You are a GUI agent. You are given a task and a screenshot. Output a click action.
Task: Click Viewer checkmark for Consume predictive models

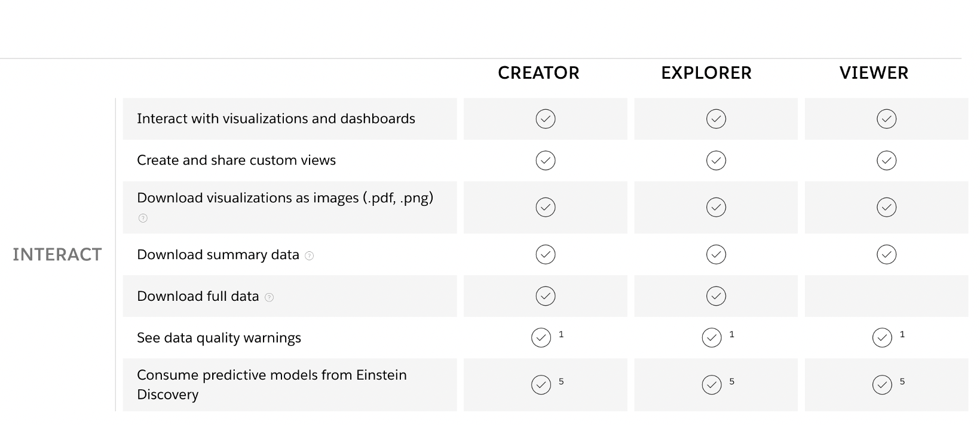tap(882, 385)
